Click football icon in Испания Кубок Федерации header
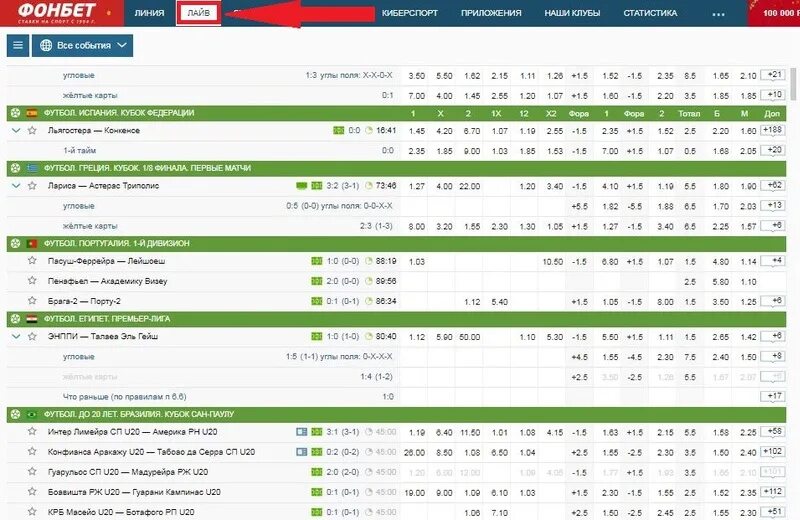800x520 pixels. (15, 113)
